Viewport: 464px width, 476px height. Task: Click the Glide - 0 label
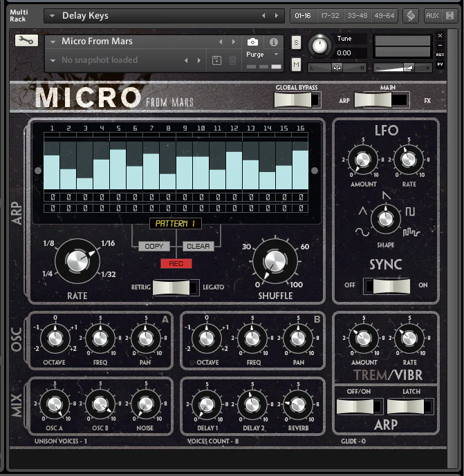[x=353, y=441]
